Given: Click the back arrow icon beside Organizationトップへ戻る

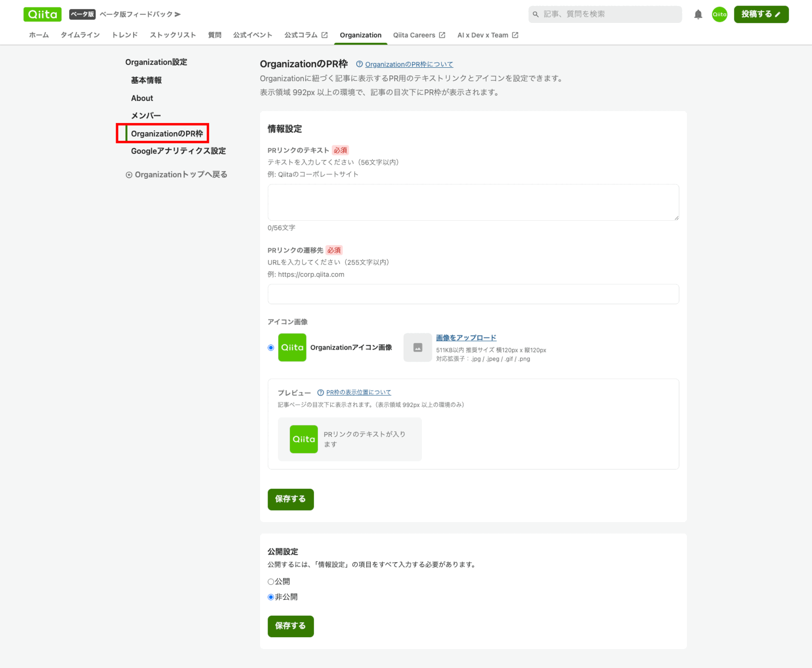Looking at the screenshot, I should click(x=129, y=175).
